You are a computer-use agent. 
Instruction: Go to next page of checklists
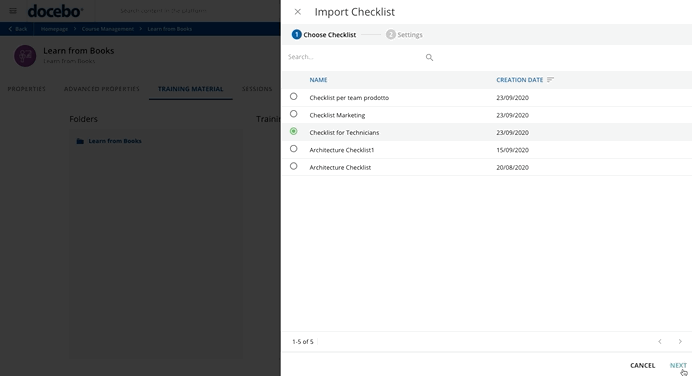click(x=680, y=342)
